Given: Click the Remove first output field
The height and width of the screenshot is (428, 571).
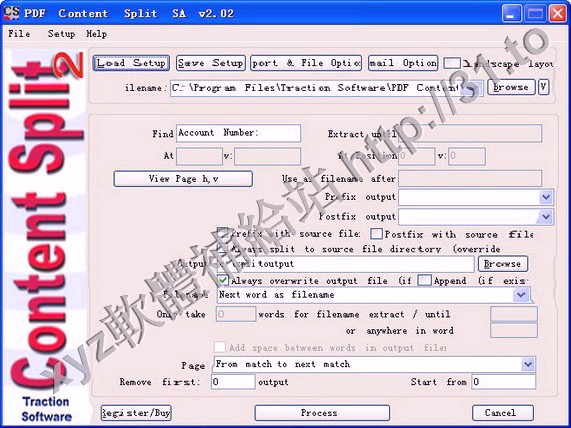Looking at the screenshot, I should point(233,382).
